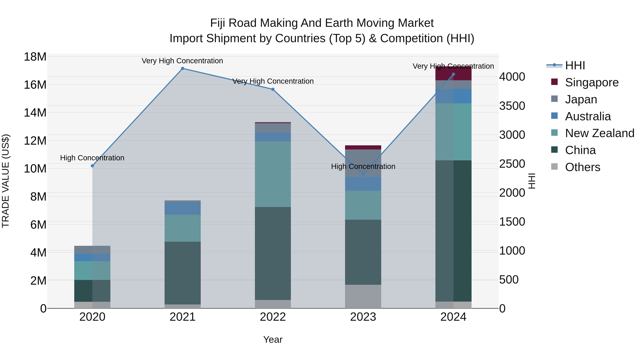The width and height of the screenshot is (644, 362).
Task: Click the 'Very High Concentration' label near 2024
Action: [x=453, y=66]
